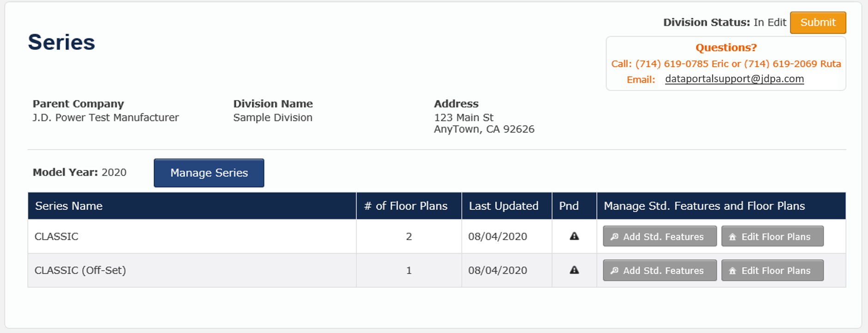Select the CLASSIC (Off-Set) series name cell

[x=80, y=270]
